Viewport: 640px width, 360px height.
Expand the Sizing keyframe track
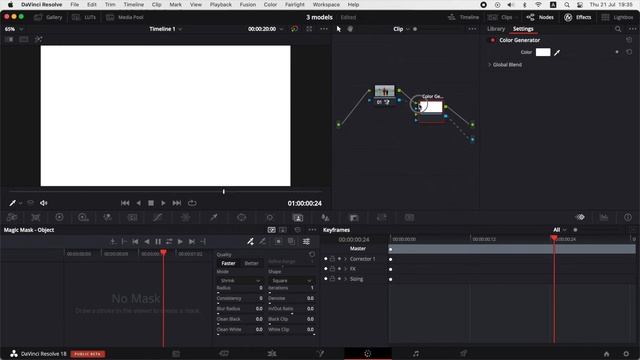pos(345,279)
